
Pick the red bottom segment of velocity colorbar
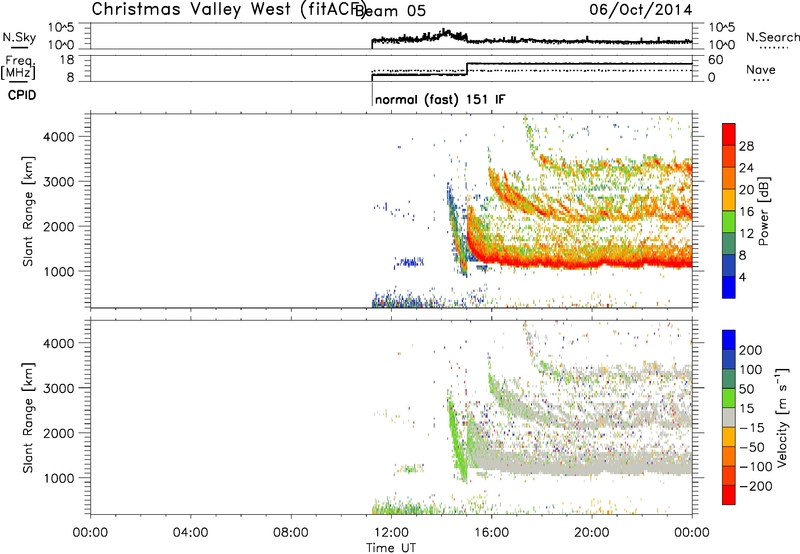[729, 495]
